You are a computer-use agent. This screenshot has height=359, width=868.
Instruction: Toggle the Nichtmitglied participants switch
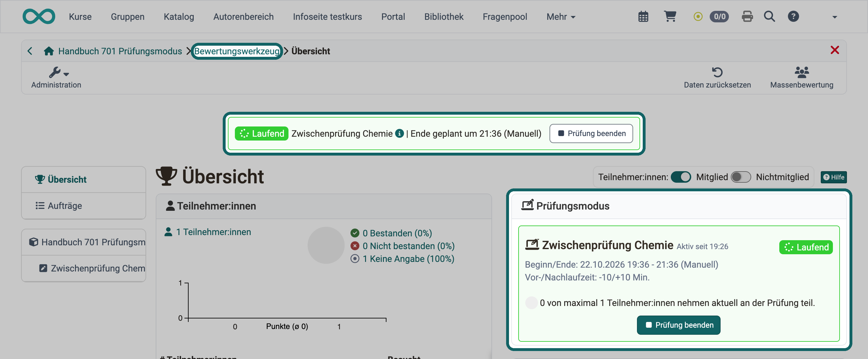click(x=741, y=177)
